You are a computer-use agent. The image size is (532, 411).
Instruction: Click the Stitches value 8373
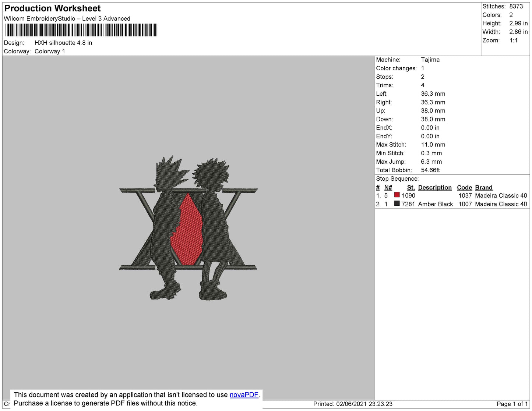point(516,6)
